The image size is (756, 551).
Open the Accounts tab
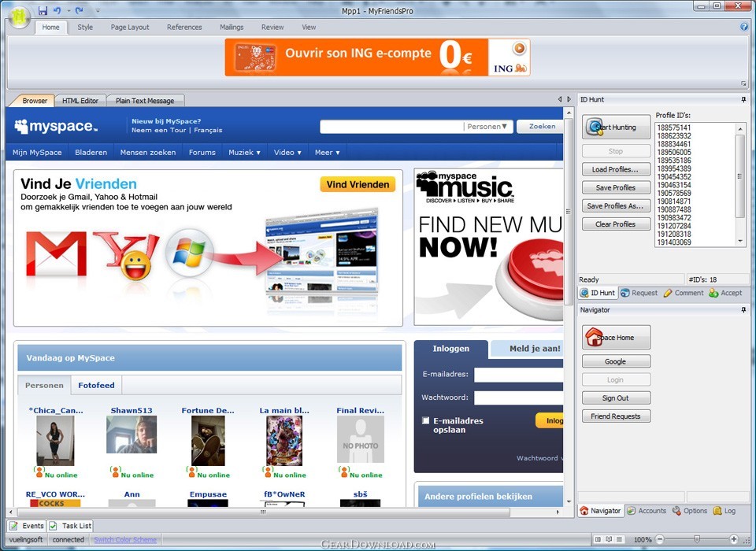pos(647,511)
